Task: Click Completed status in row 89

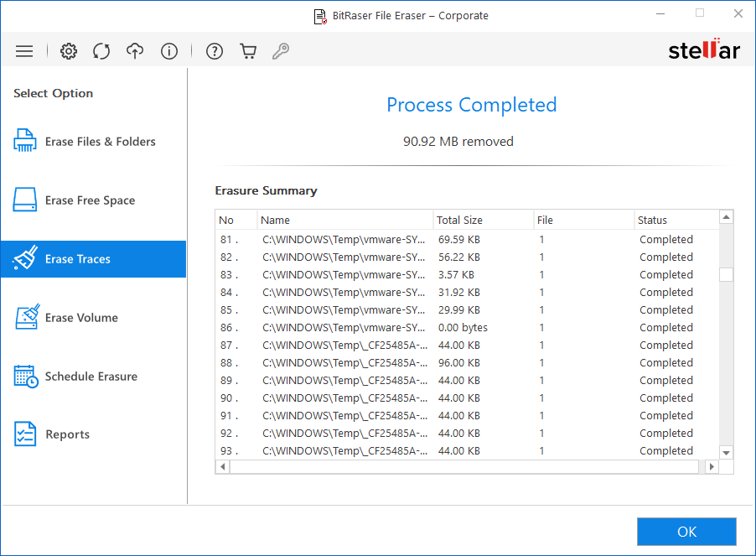Action: pos(666,381)
